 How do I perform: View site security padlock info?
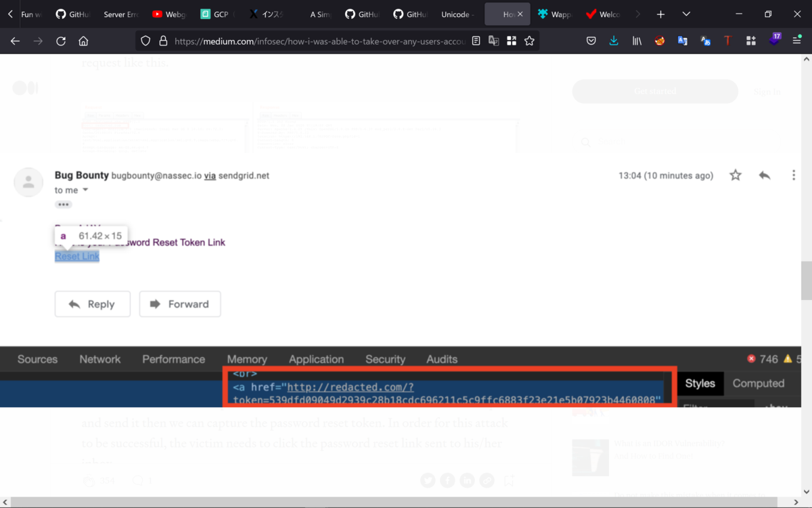162,41
